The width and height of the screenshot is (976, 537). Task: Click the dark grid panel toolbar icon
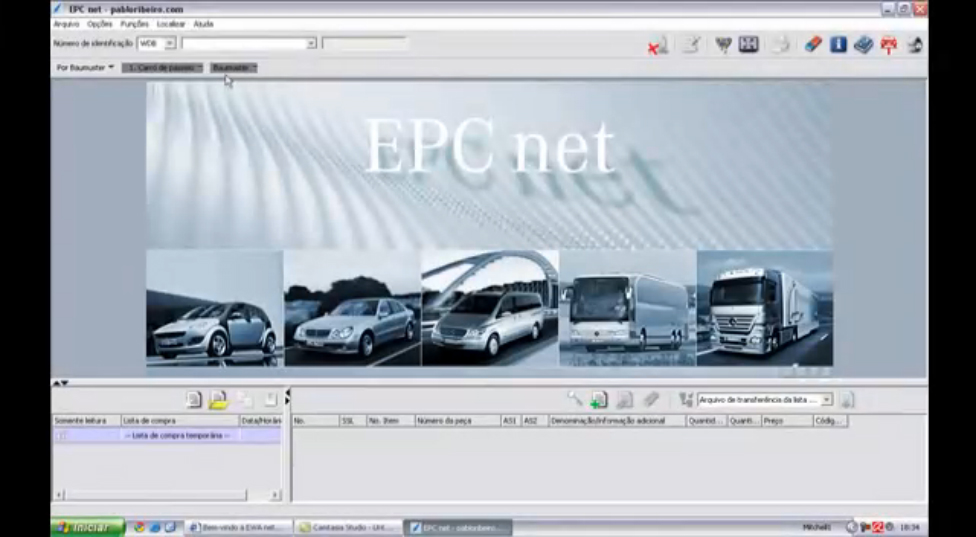point(748,45)
